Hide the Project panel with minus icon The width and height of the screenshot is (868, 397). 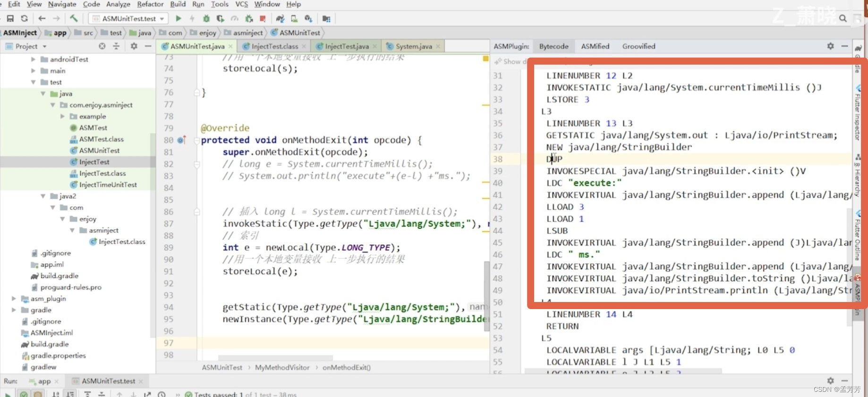point(148,46)
